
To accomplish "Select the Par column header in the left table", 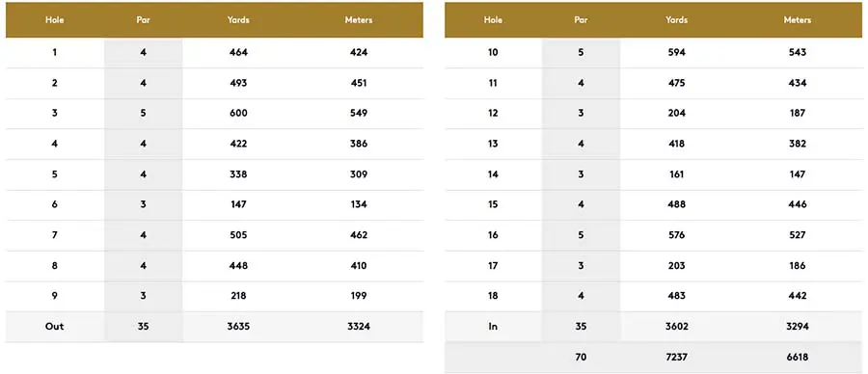I will click(143, 20).
